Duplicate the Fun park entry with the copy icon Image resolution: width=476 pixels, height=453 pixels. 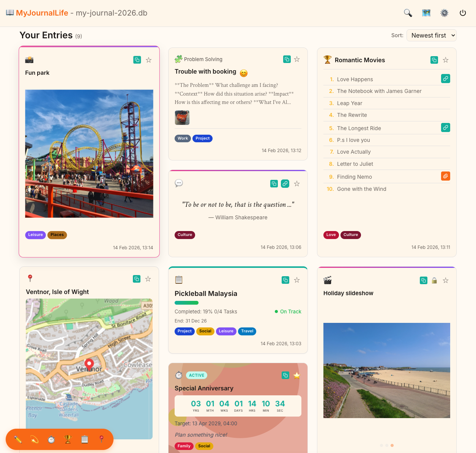(137, 60)
